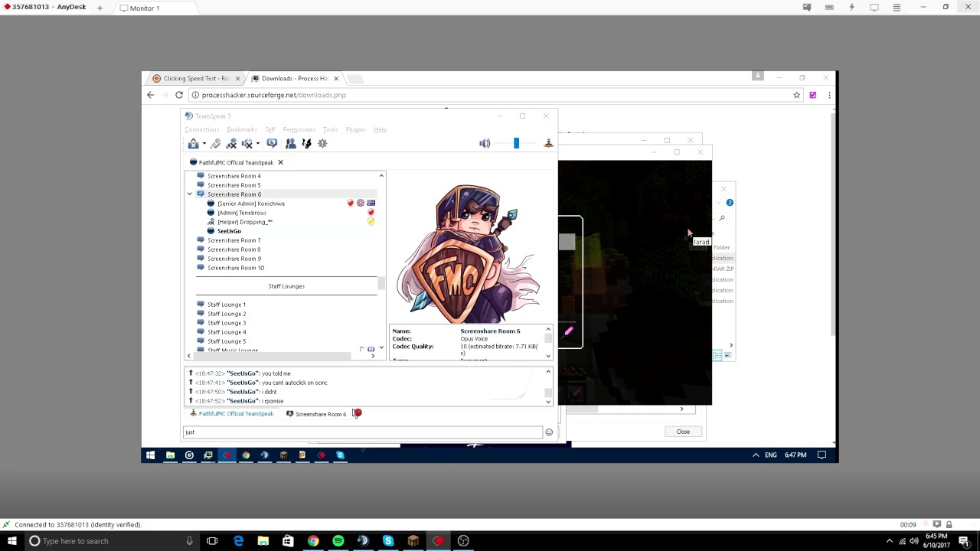Select the Staff Lounge 1 channel
This screenshot has width=980, height=551.
click(226, 305)
